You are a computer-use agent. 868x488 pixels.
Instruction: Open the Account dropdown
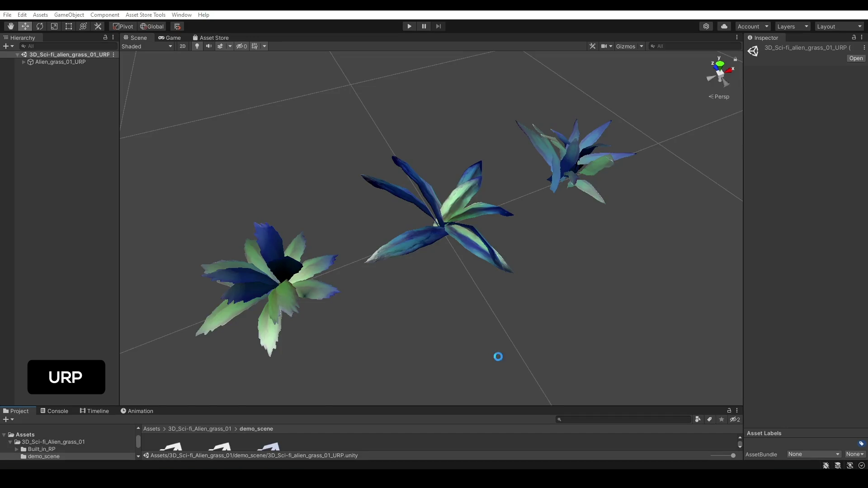coord(753,26)
